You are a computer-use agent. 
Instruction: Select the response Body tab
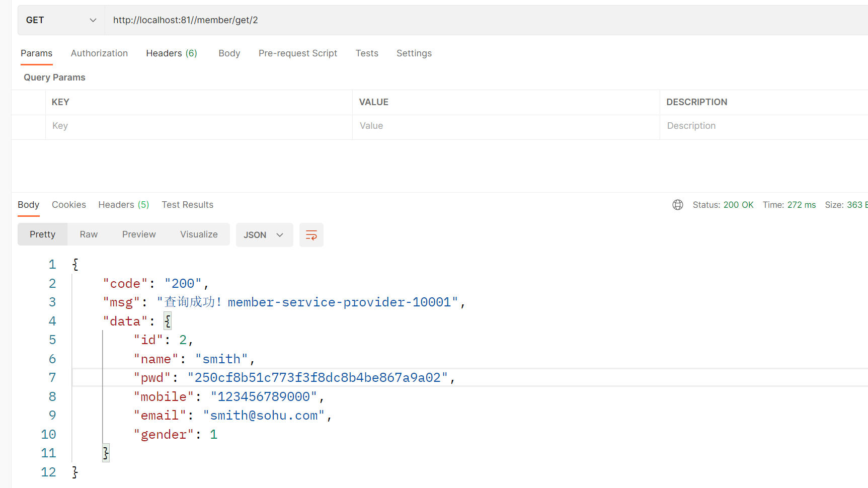[x=28, y=205]
